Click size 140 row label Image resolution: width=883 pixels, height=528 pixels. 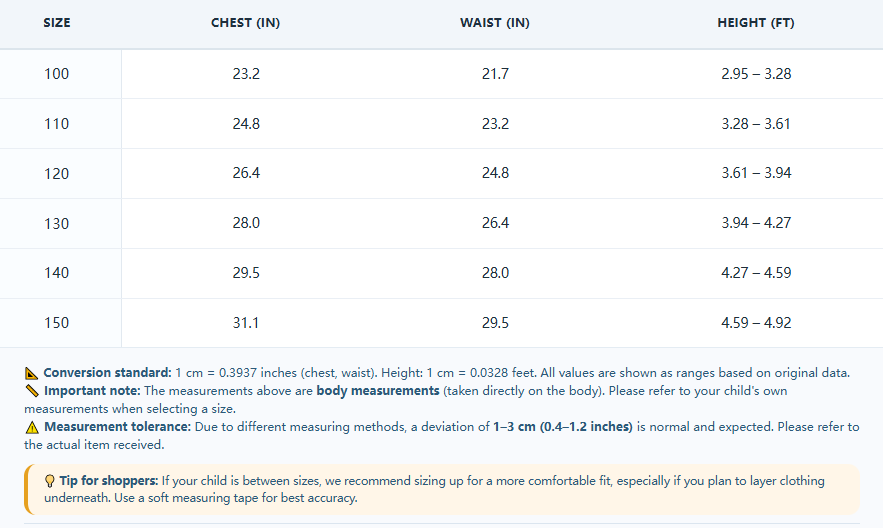pyautogui.click(x=57, y=273)
